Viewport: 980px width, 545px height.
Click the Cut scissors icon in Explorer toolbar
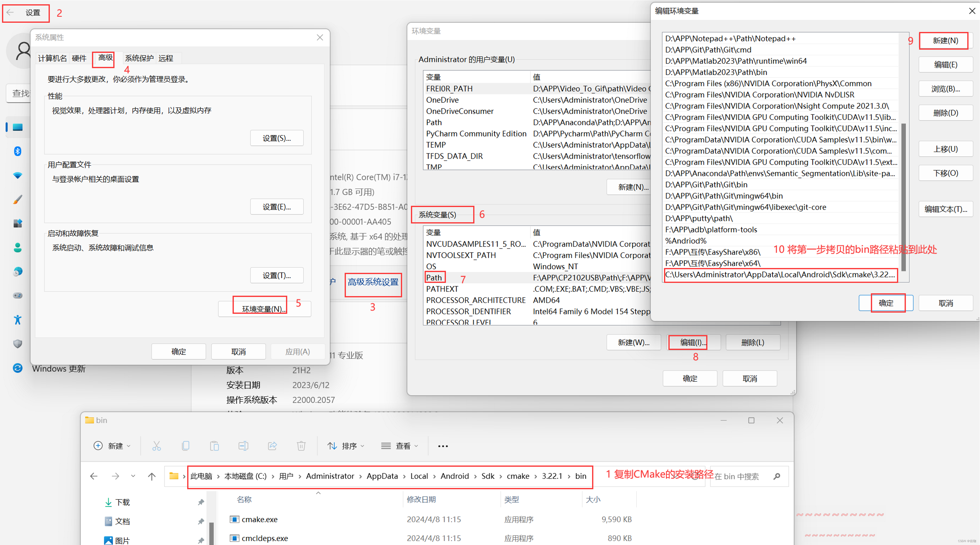tap(156, 446)
